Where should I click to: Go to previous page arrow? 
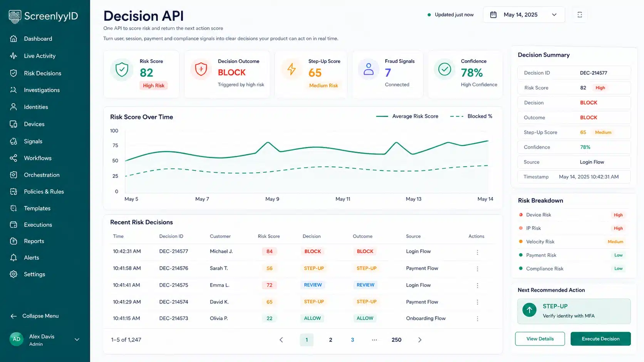pyautogui.click(x=281, y=340)
